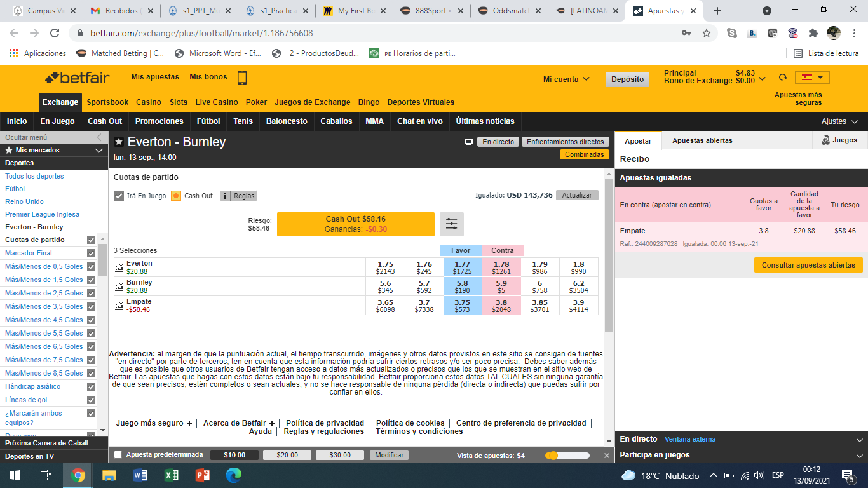Open the price graph icon for Empate
Viewport: 868px width, 488px height.
pos(119,306)
